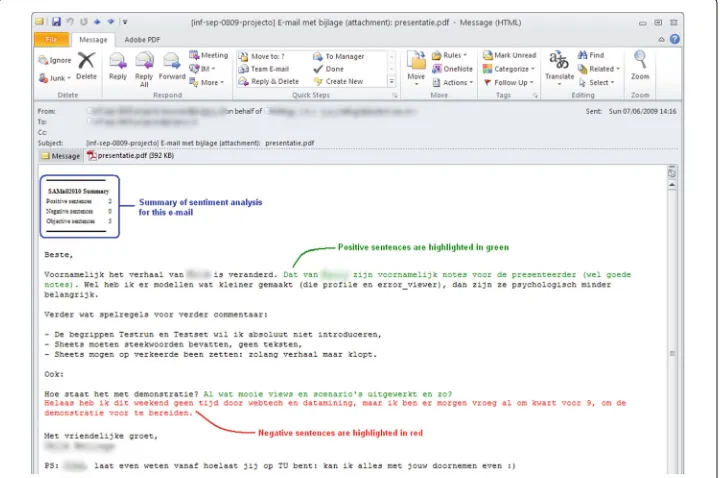Switch to the Message ribbon tab
This screenshot has width=720, height=478.
(93, 39)
